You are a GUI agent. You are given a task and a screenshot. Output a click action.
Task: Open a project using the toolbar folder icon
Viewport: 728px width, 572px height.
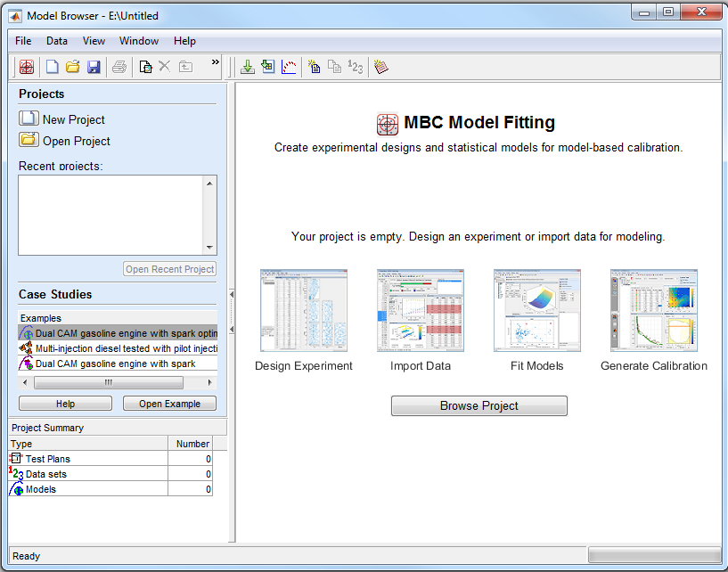click(73, 67)
